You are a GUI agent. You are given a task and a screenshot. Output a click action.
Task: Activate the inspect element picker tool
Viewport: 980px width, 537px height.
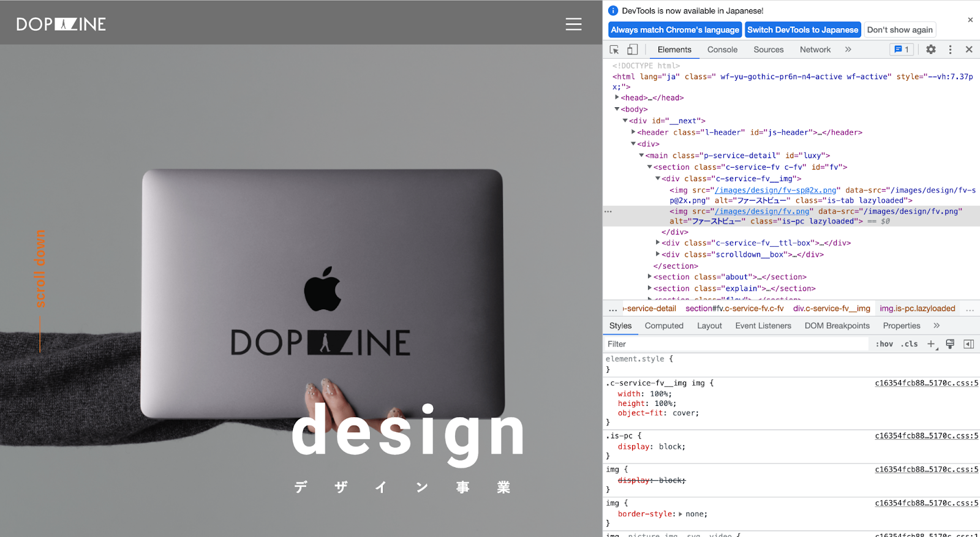pos(614,50)
